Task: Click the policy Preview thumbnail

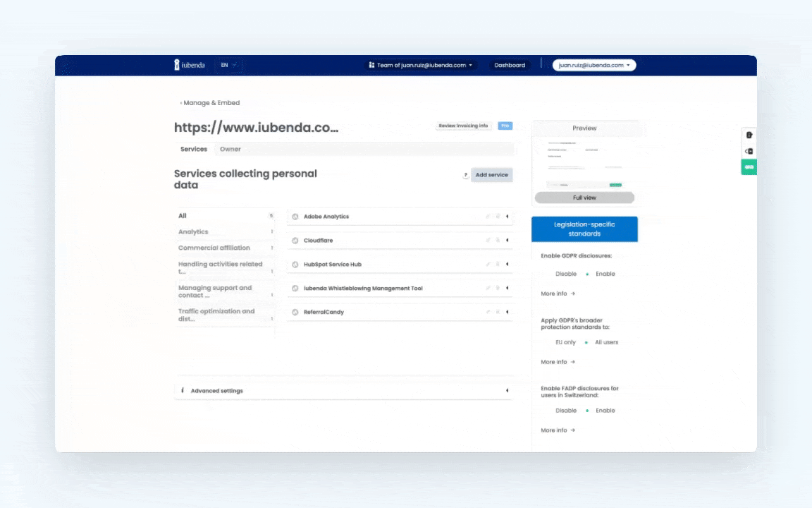Action: 584,163
